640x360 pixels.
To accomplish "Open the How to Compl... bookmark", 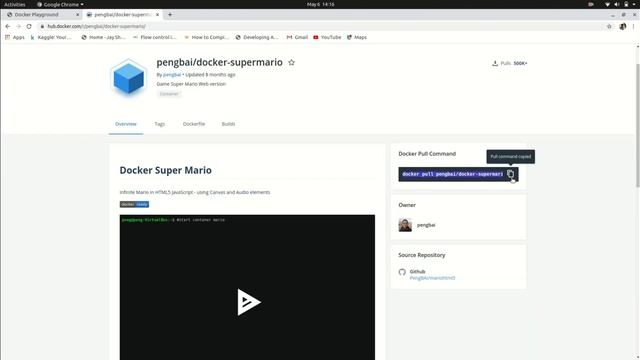I will click(x=207, y=37).
